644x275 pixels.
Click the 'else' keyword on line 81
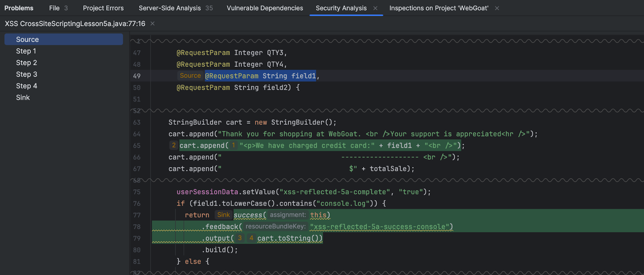193,262
